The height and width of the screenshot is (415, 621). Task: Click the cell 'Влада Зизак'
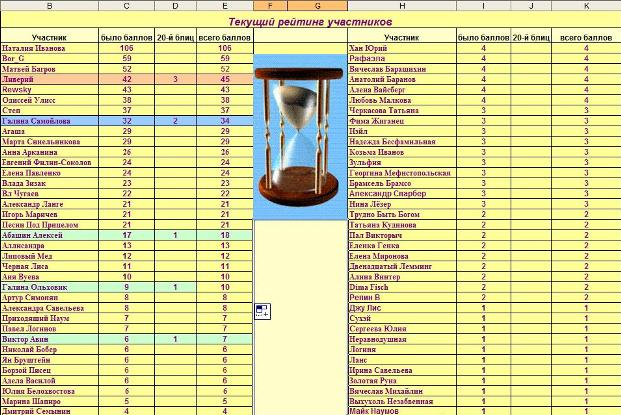[x=50, y=183]
